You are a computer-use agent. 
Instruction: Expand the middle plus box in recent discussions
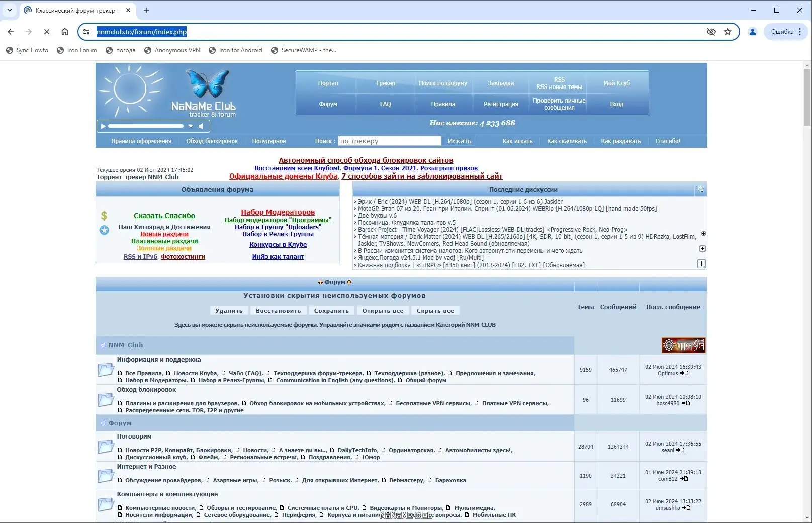[702, 249]
